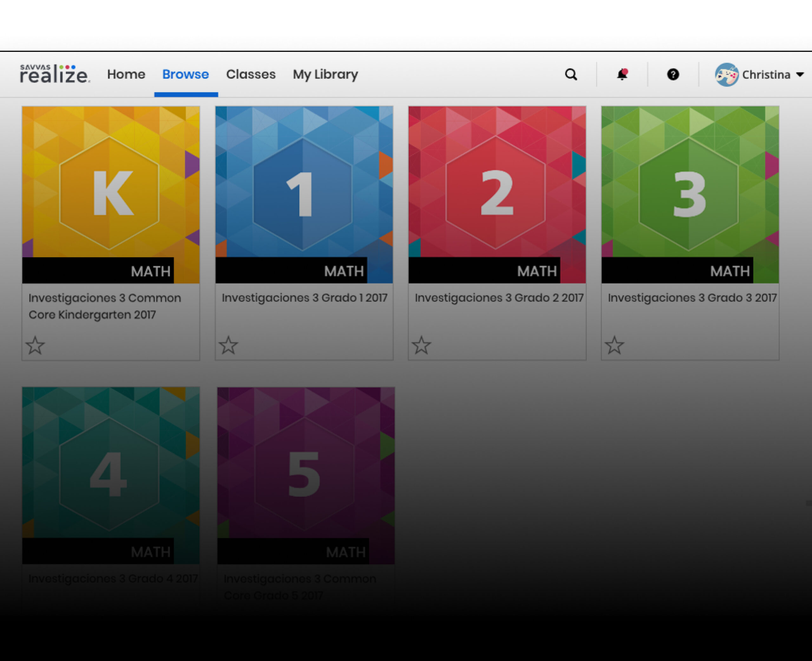Click Investigaciones 3 Common Core Kindergarten 2017 title

coord(105,306)
